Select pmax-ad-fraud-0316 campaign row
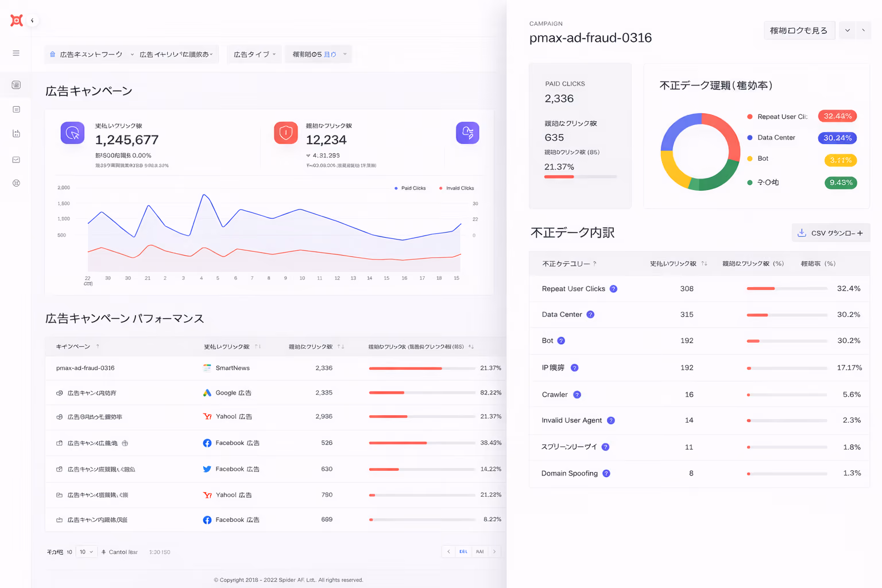882x588 pixels. tap(275, 368)
